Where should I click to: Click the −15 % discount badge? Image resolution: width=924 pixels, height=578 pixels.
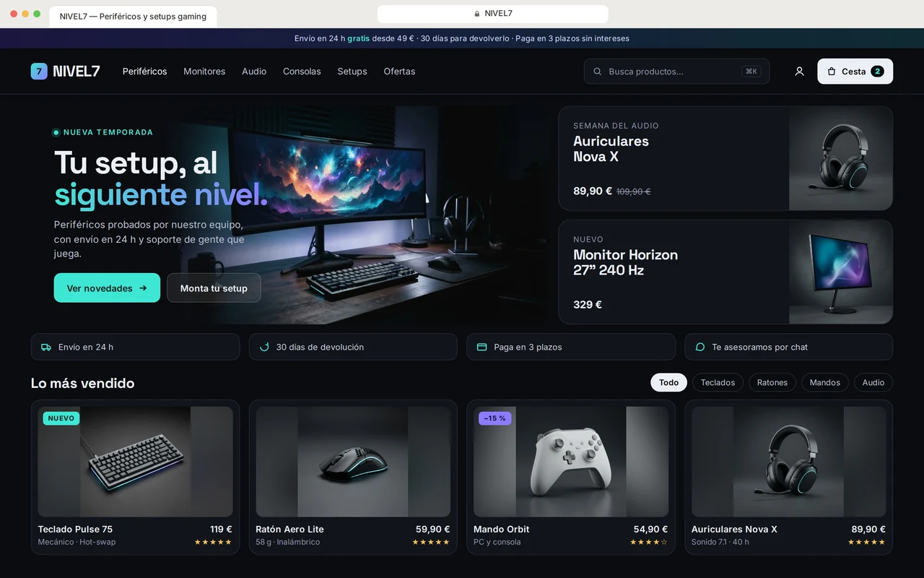coord(495,418)
